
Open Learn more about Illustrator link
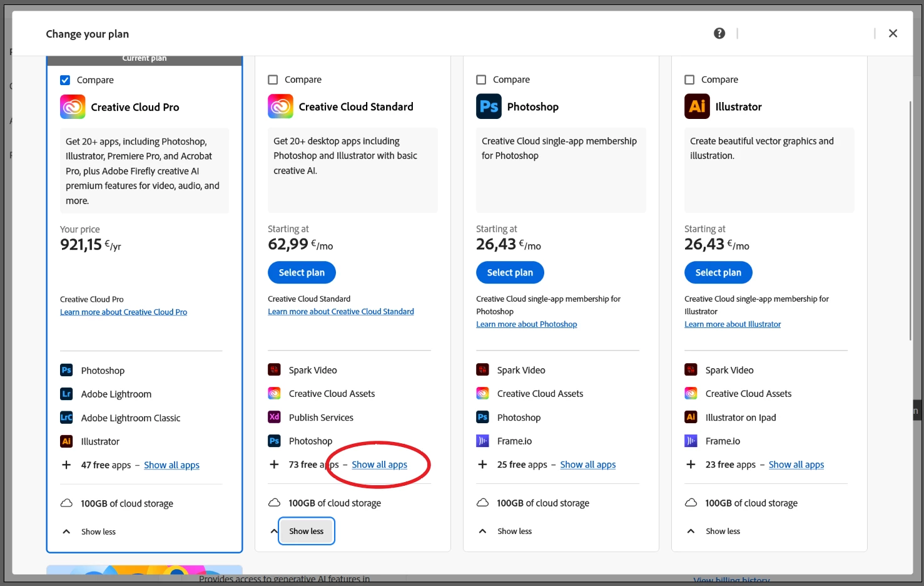733,324
